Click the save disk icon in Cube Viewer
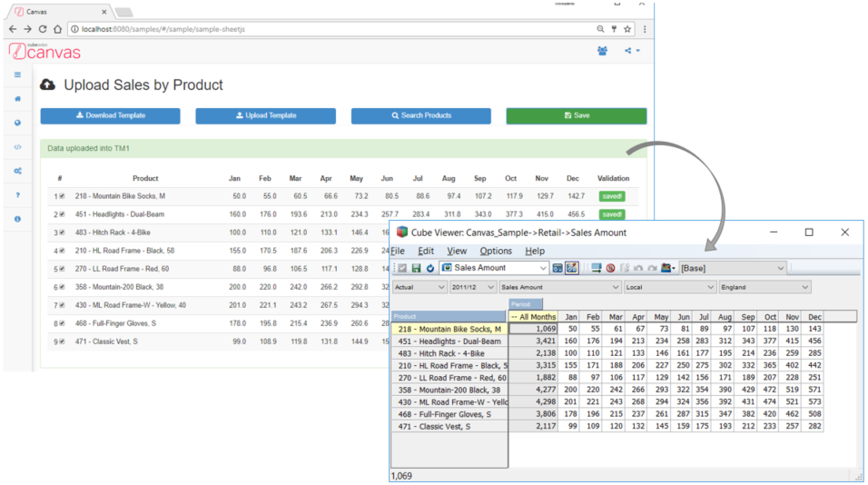868x485 pixels. click(x=416, y=268)
